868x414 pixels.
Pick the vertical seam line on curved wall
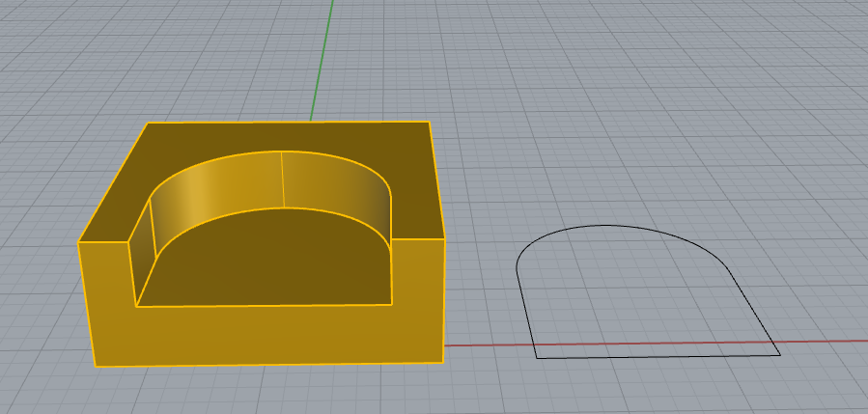(x=282, y=179)
